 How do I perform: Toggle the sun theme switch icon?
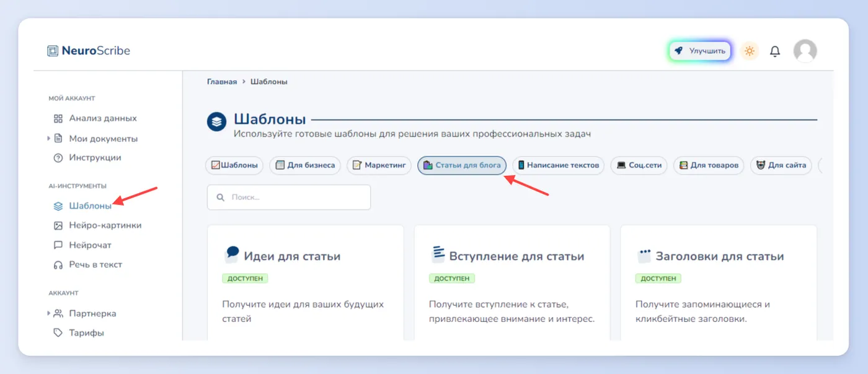(750, 51)
